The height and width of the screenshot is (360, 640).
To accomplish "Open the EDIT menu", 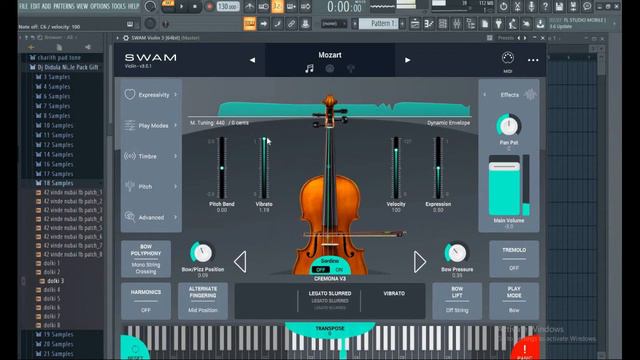I will click(35, 6).
